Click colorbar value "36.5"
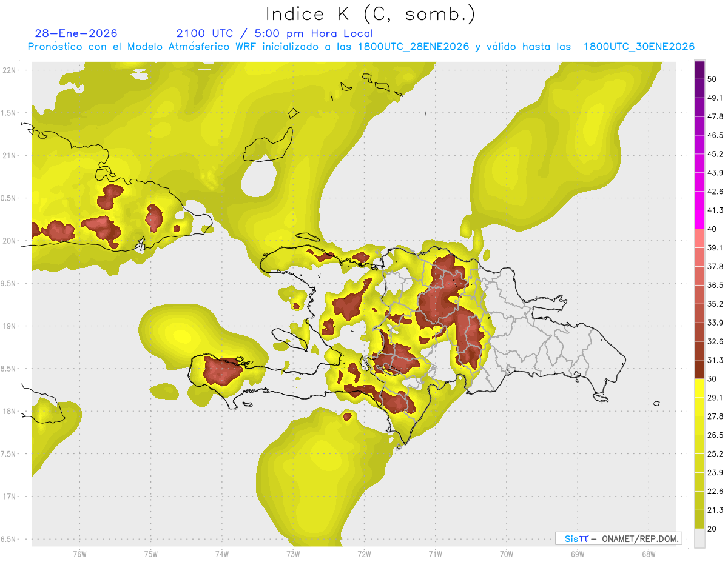 715,286
